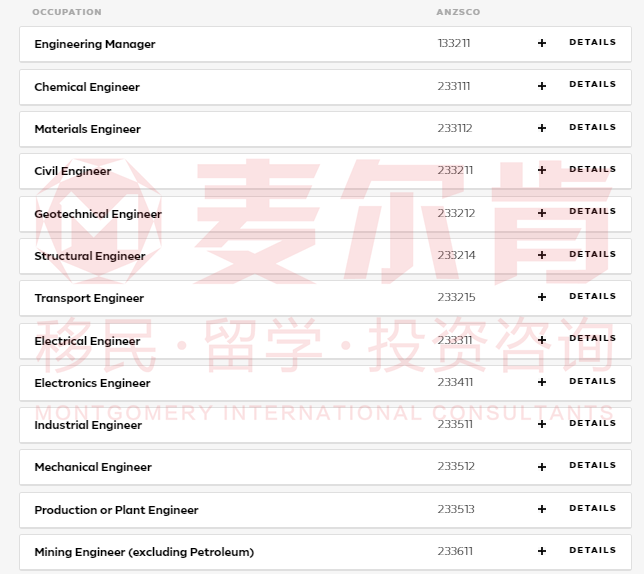Select the Electrical Engineer occupation name
644x574 pixels.
click(87, 341)
